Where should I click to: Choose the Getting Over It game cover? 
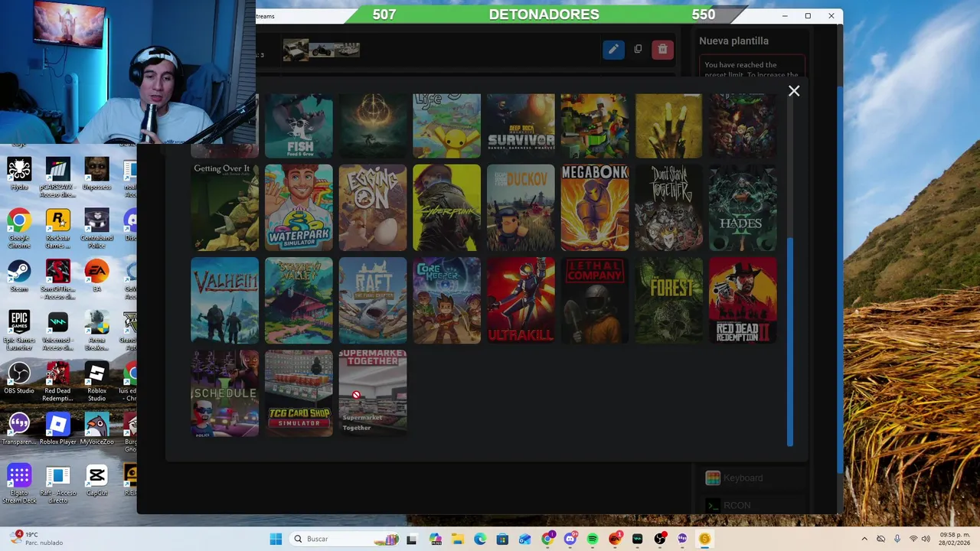pyautogui.click(x=224, y=207)
